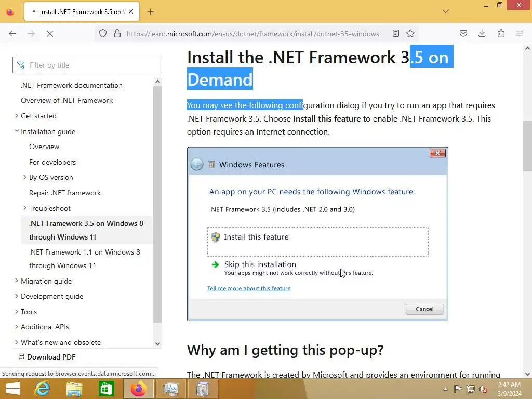Click the forward navigation arrow
The width and height of the screenshot is (532, 399).
[x=31, y=34]
